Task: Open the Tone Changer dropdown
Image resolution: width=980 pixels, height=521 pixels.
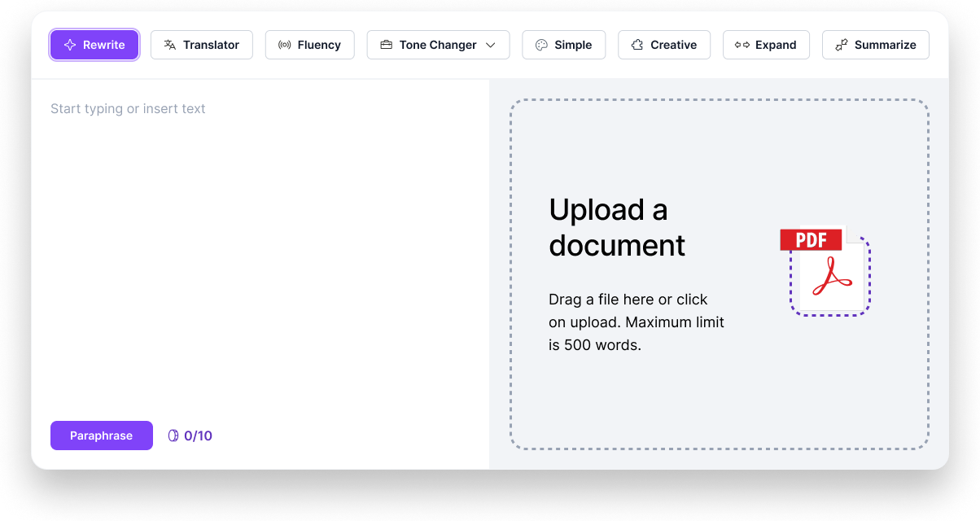Action: point(438,45)
